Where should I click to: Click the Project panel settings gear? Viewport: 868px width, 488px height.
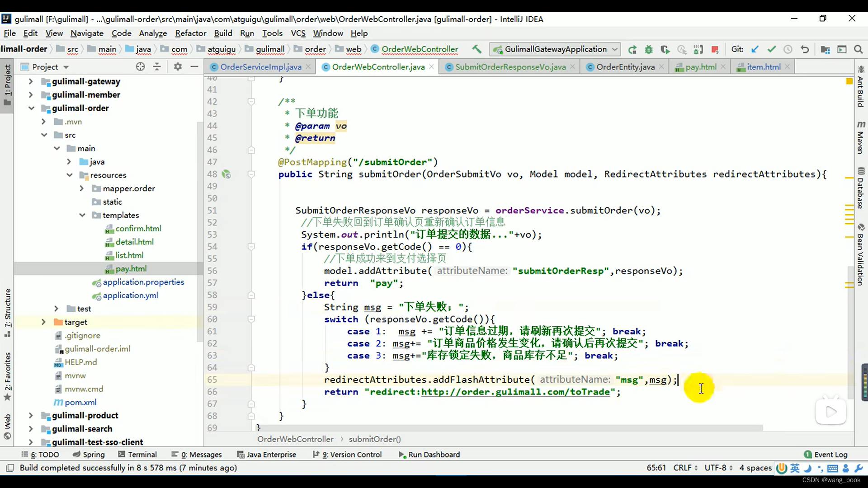tap(178, 67)
